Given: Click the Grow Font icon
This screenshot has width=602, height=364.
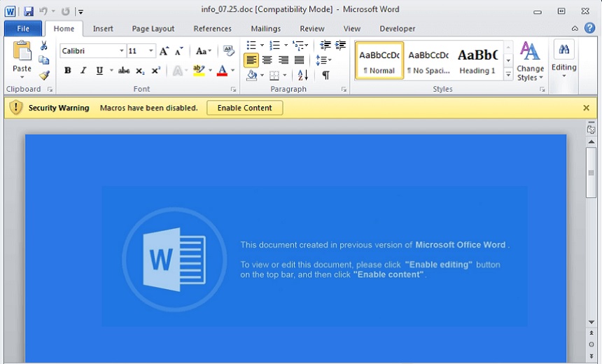Looking at the screenshot, I should (x=164, y=51).
